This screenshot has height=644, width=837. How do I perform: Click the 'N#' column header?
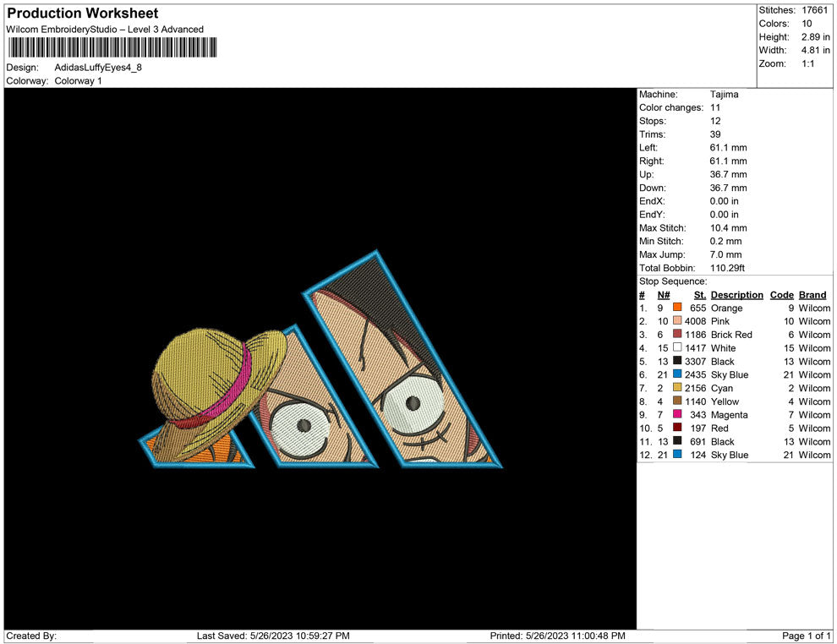tap(664, 295)
